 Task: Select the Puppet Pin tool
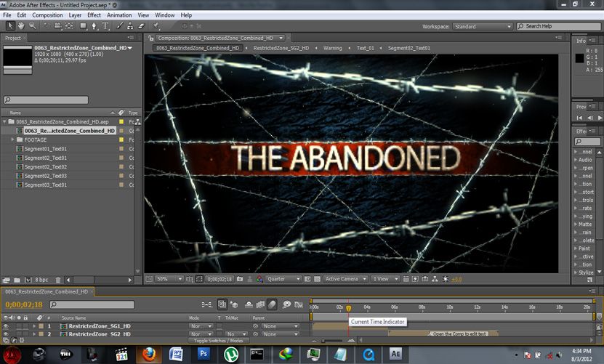pyautogui.click(x=156, y=26)
